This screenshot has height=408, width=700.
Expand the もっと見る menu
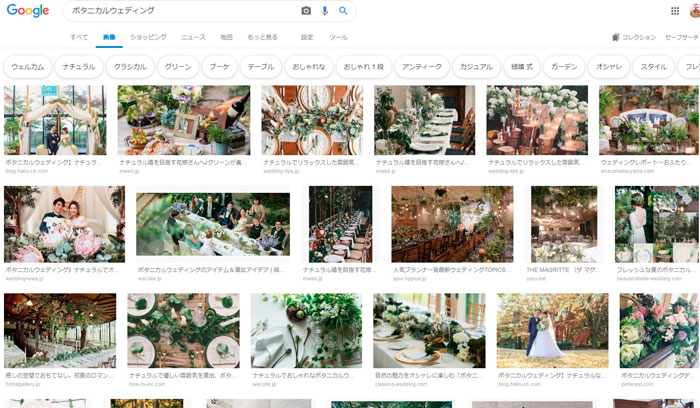(262, 37)
